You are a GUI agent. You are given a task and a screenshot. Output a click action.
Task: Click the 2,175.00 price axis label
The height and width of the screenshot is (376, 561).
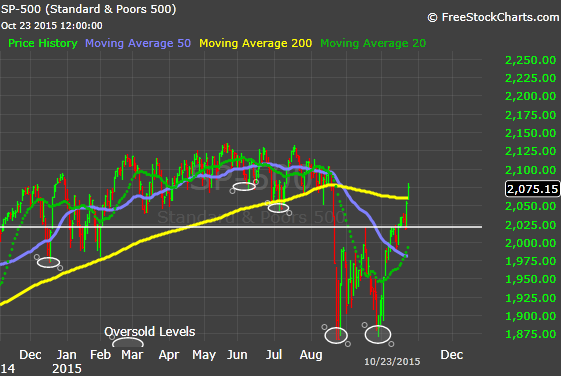pyautogui.click(x=530, y=115)
